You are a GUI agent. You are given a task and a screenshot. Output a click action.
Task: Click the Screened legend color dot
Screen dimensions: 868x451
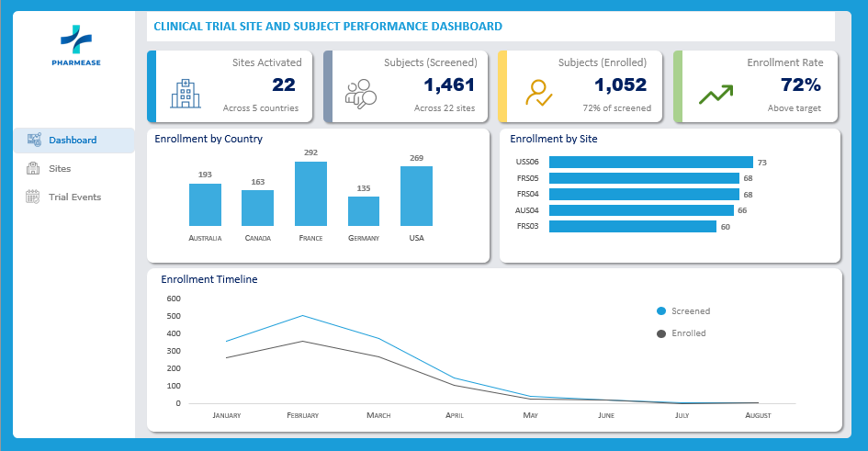pyautogui.click(x=661, y=311)
